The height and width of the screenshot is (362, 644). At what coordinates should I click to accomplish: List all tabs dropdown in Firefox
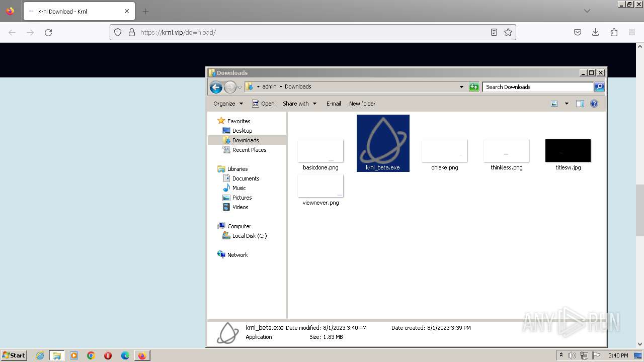[x=587, y=11]
